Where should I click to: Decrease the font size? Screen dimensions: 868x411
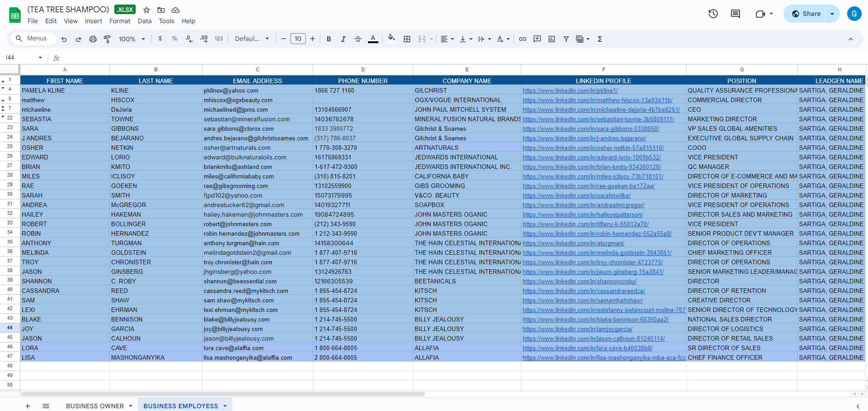click(x=284, y=39)
